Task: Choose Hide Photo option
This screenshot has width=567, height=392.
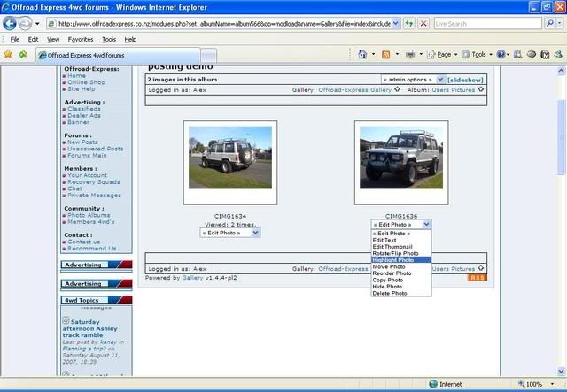Action: pos(387,287)
